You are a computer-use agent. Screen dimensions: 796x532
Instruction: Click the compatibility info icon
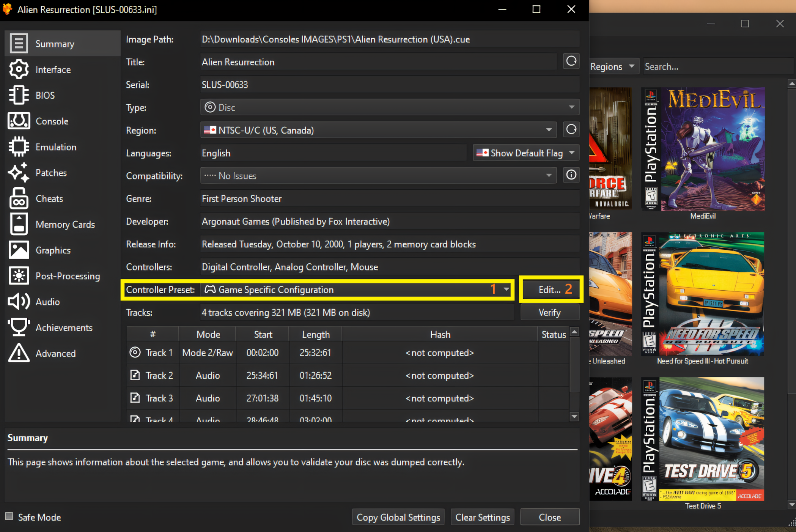point(571,175)
